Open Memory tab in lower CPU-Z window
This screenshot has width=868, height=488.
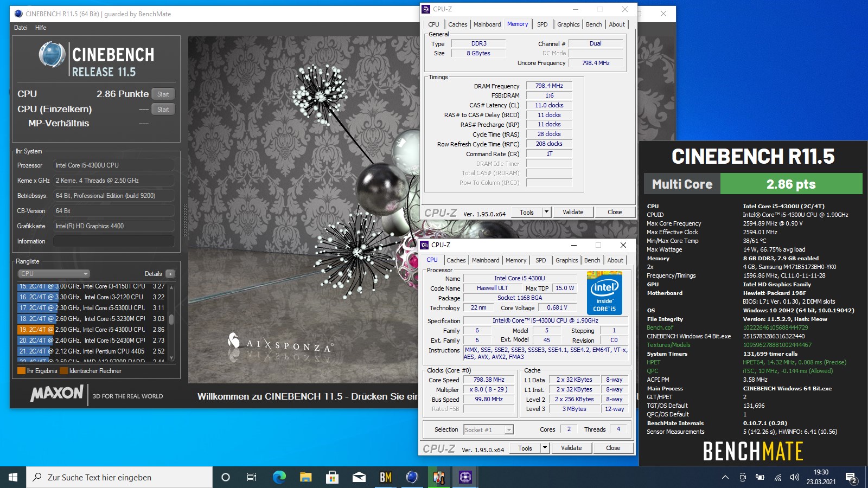[516, 260]
